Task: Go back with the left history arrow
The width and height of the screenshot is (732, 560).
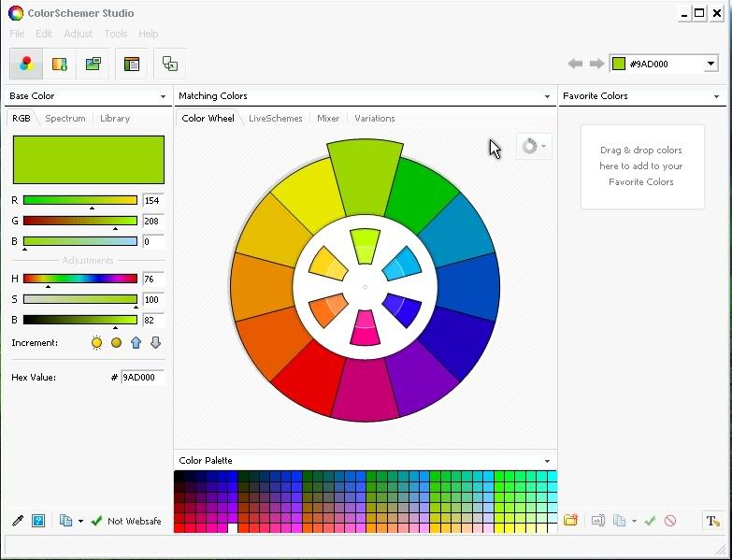Action: [575, 64]
